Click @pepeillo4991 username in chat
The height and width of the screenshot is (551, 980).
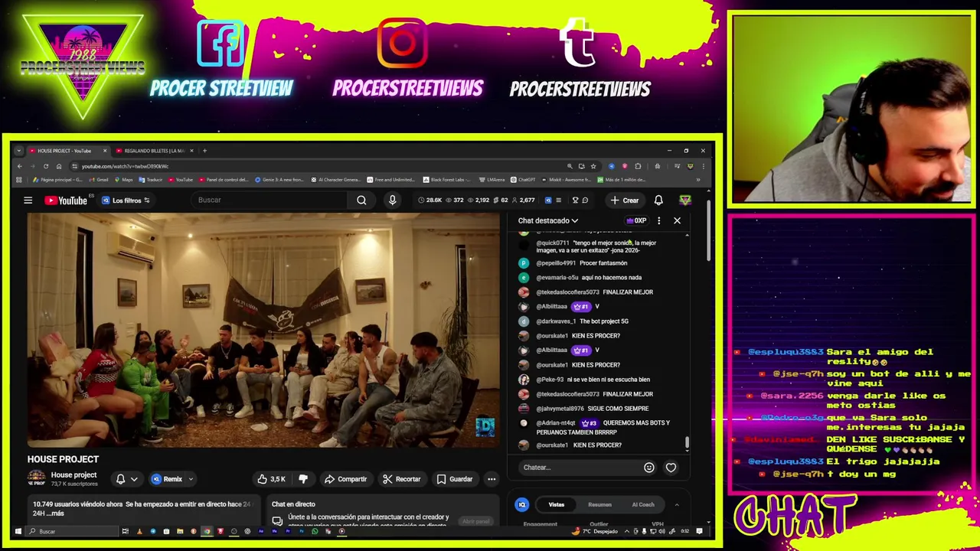[556, 263]
